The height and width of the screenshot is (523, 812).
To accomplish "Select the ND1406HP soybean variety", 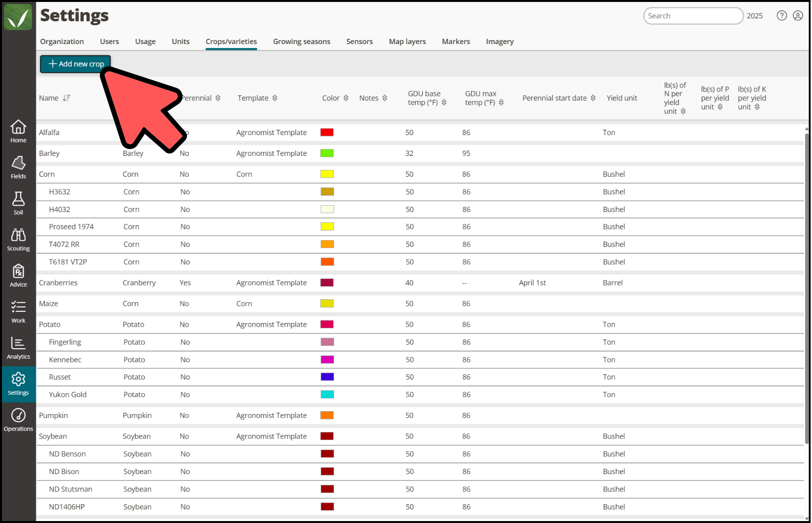I will click(67, 507).
